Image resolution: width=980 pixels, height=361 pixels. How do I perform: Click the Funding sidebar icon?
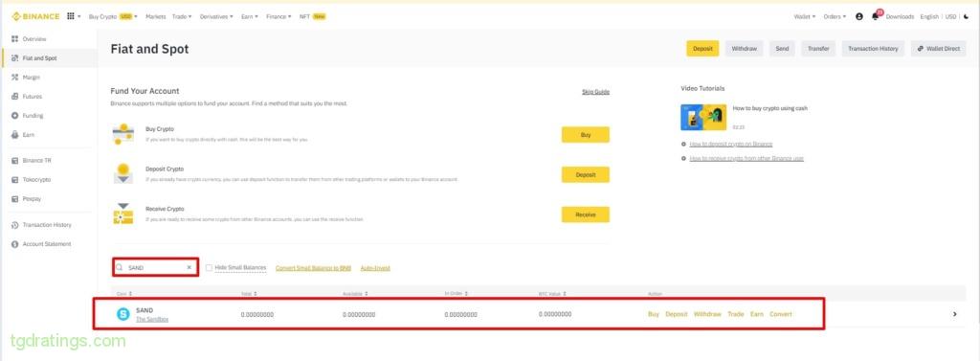pyautogui.click(x=15, y=116)
